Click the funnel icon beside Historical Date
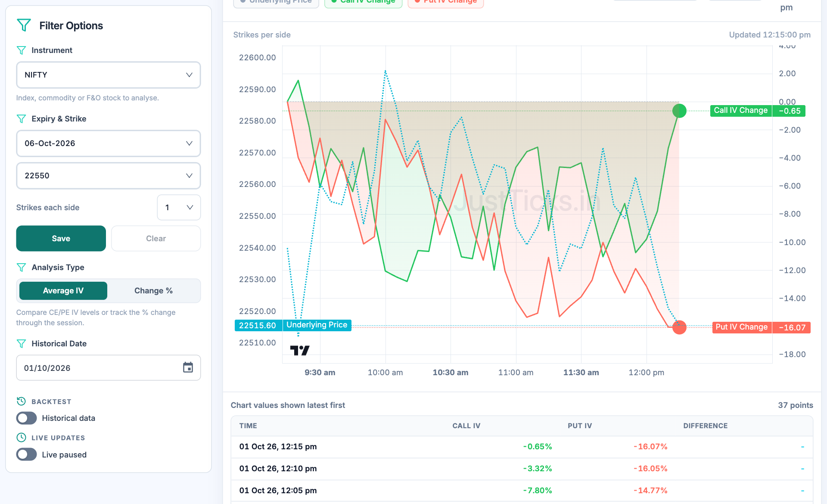 point(21,344)
